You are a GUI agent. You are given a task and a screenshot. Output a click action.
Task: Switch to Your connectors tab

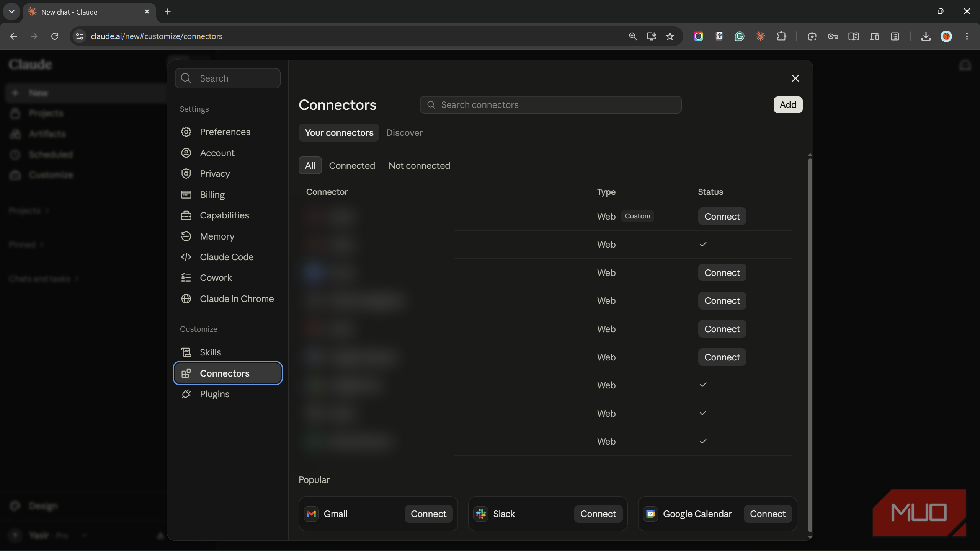[339, 133]
